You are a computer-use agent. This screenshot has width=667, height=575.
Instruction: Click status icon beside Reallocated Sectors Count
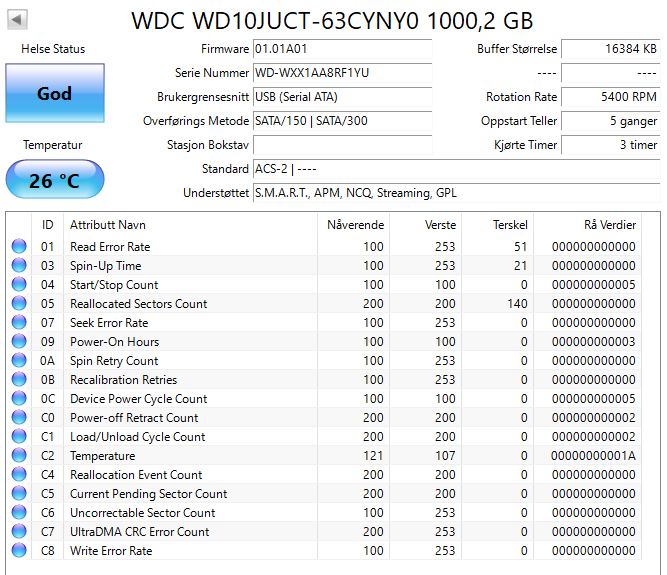point(19,304)
